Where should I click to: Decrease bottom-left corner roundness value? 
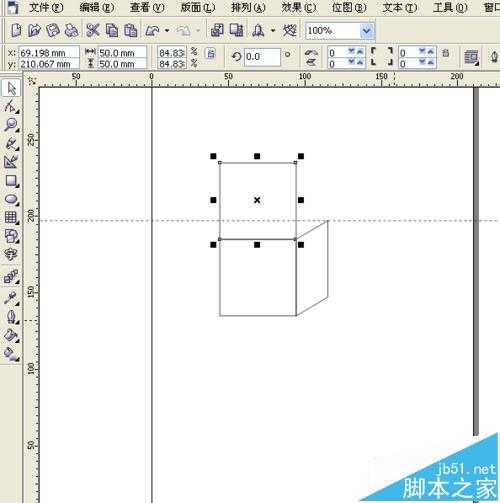[351, 62]
